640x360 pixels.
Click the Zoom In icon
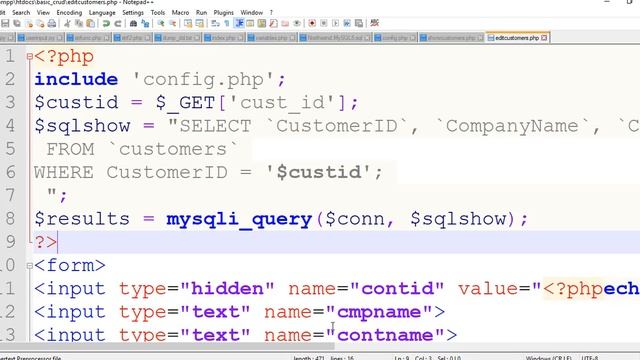pyautogui.click(x=161, y=23)
